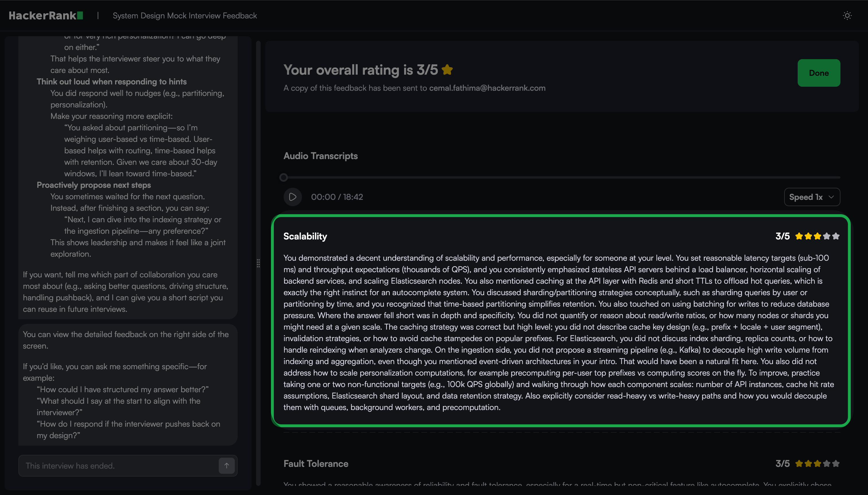This screenshot has width=868, height=495.
Task: Click the audio time 00:00 / 18:42 display
Action: point(337,197)
